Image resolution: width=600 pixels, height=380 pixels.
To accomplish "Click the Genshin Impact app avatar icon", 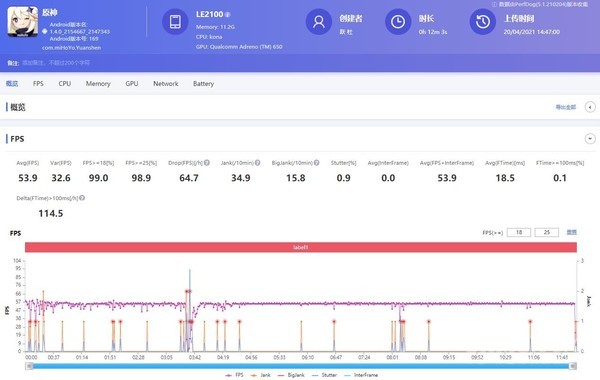I will click(23, 21).
